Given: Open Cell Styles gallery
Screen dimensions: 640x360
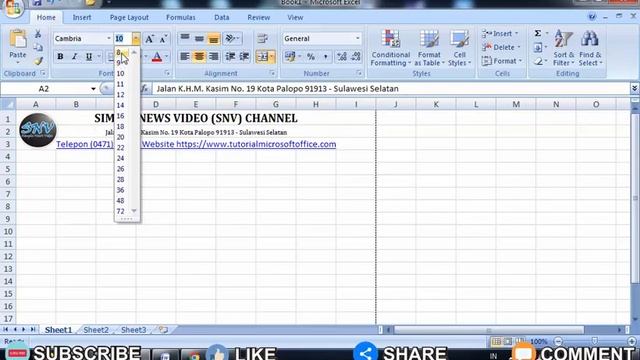Looking at the screenshot, I should (459, 48).
